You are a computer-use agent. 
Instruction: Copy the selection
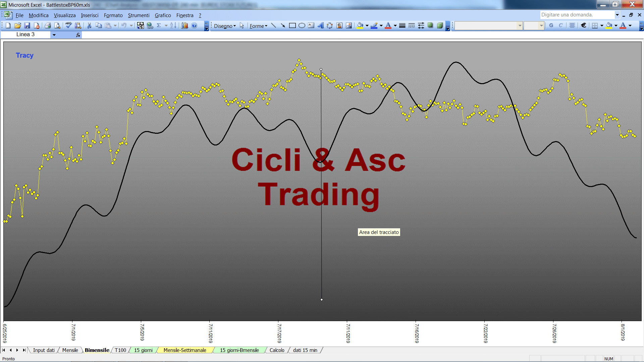tap(99, 26)
